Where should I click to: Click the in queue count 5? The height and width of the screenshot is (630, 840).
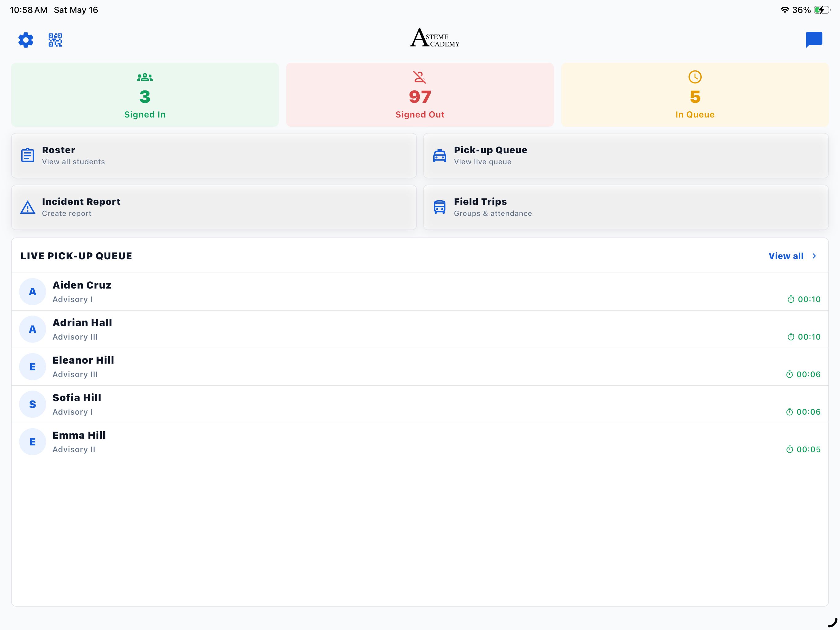(x=695, y=97)
